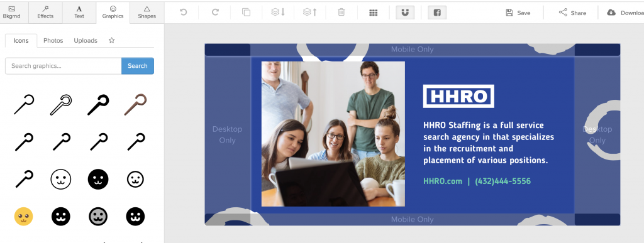
Task: Click the Save button
Action: [518, 13]
